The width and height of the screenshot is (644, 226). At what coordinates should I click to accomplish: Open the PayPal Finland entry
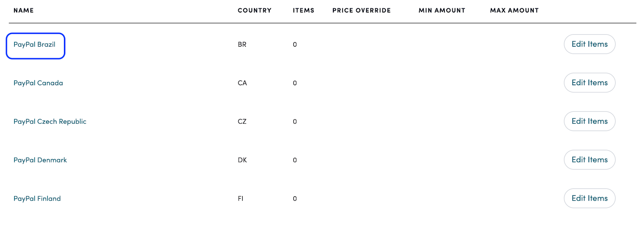37,199
